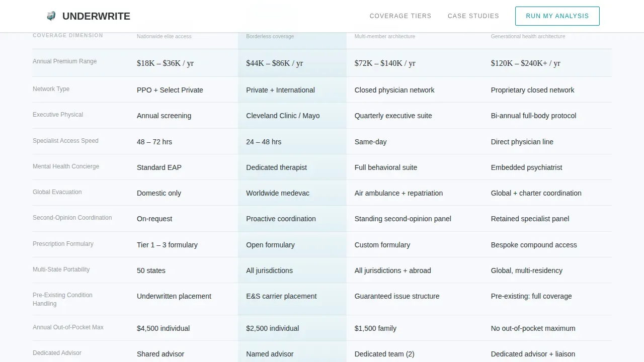Select the Prescription Formulary row label
Viewport: 644px width, 362px height.
pos(63,244)
